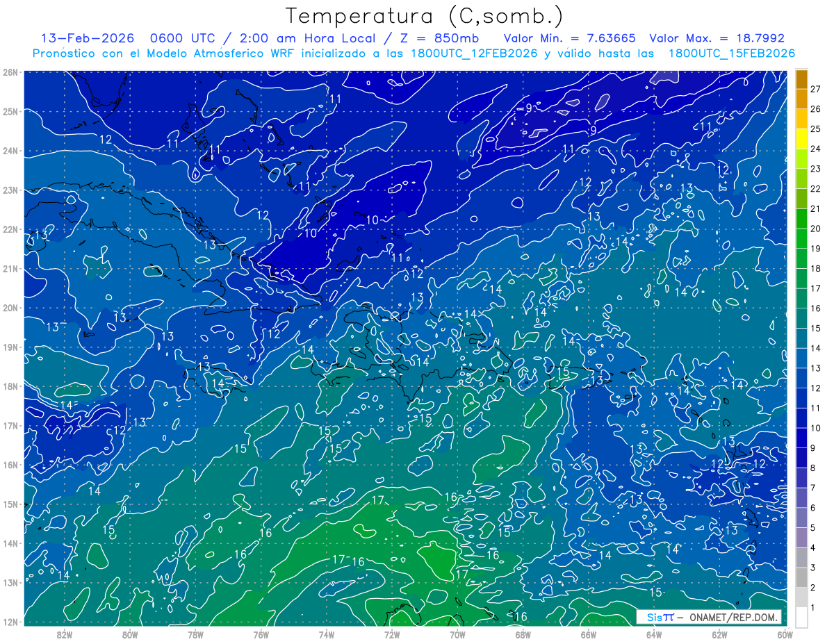Click the '26' value on the color scale
This screenshot has height=644, width=834.
816,109
